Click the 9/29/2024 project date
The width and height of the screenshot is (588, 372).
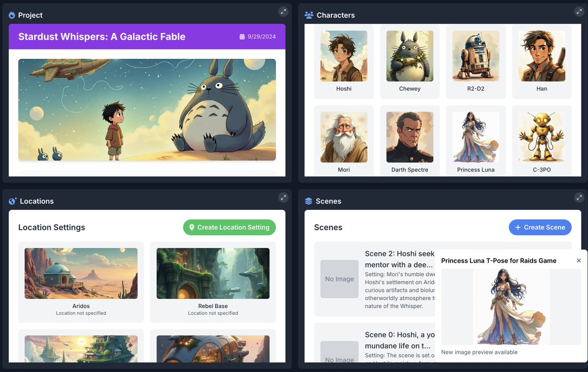coord(262,37)
